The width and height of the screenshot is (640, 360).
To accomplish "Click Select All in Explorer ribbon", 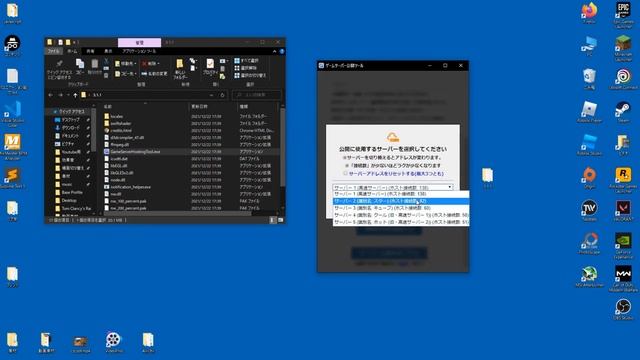I will [x=246, y=61].
